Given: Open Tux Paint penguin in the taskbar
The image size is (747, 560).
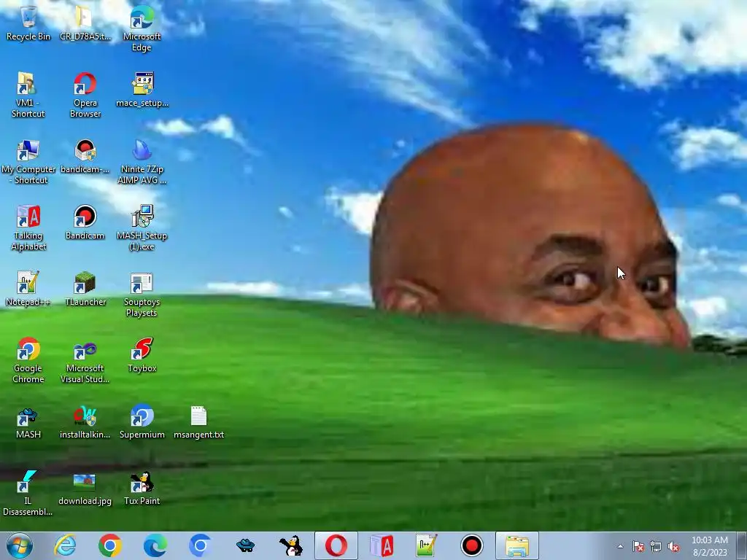Looking at the screenshot, I should click(x=290, y=545).
